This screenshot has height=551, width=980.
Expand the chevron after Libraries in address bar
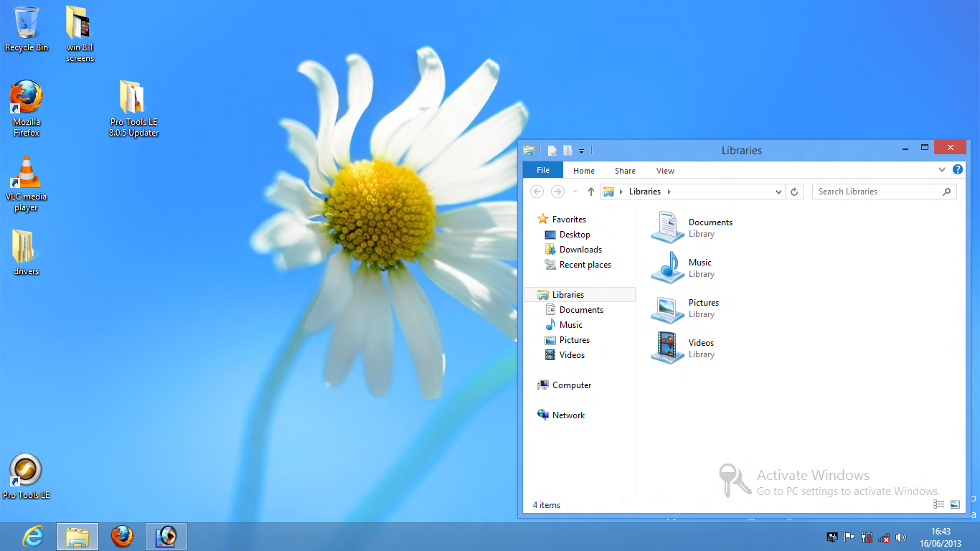pyautogui.click(x=669, y=192)
